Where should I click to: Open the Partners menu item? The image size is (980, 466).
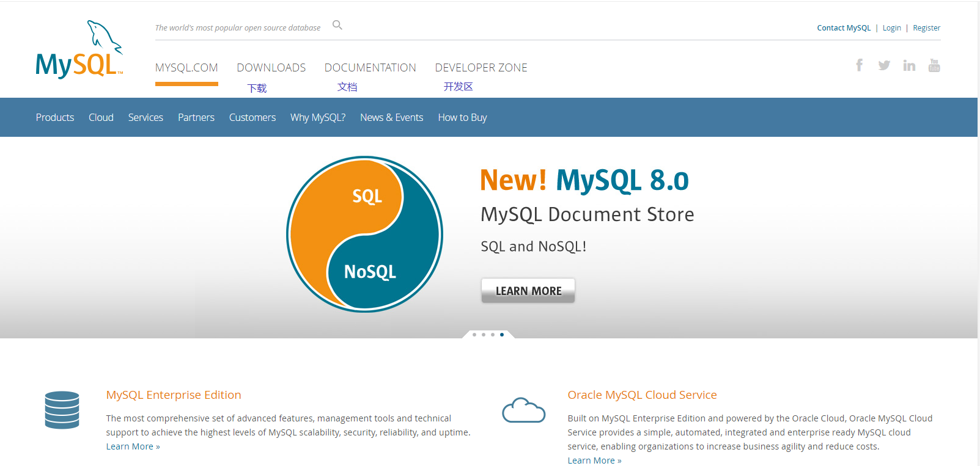196,117
